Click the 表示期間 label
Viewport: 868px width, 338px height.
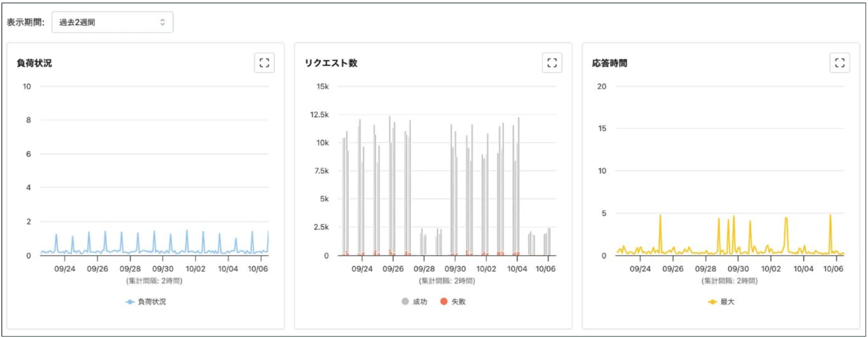click(x=26, y=22)
